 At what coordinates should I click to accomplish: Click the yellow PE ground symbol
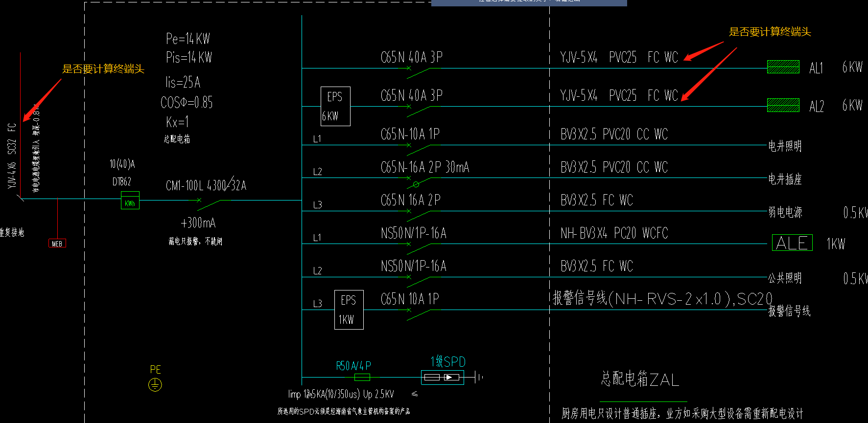(155, 385)
